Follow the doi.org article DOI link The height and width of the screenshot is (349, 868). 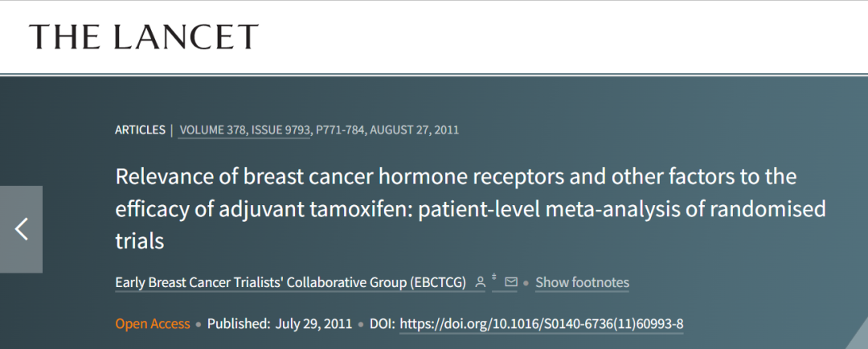pos(542,323)
